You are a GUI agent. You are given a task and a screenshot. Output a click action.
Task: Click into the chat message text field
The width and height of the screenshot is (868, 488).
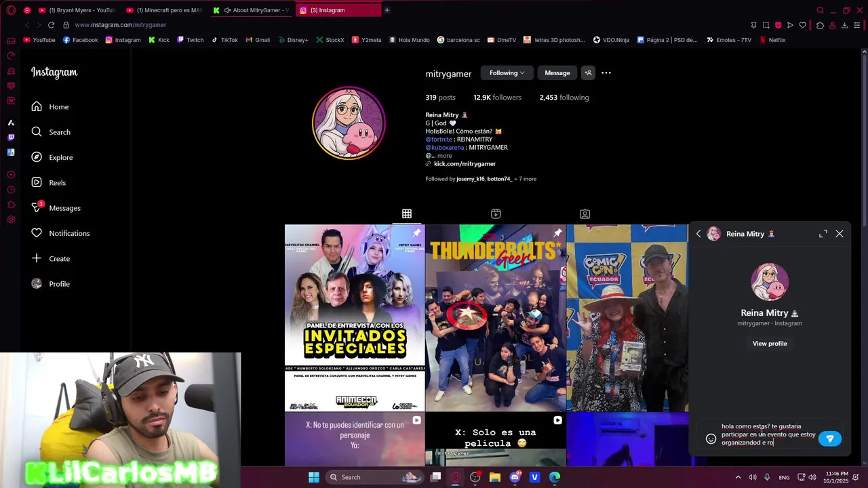click(x=768, y=434)
